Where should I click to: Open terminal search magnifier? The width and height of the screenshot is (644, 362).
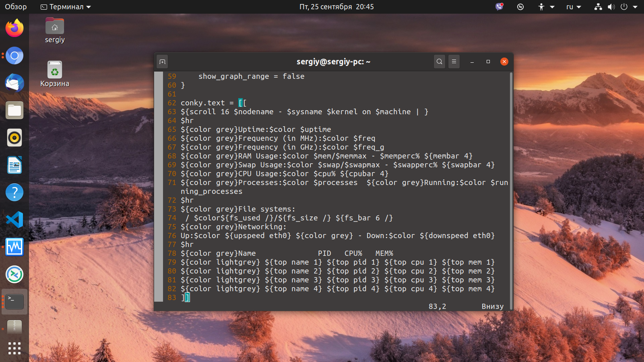[x=440, y=62]
